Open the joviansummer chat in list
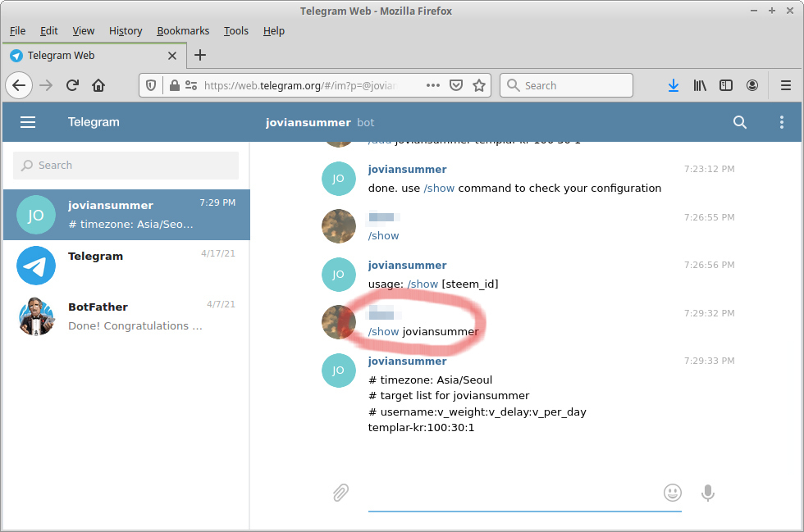The width and height of the screenshot is (804, 532). [126, 215]
